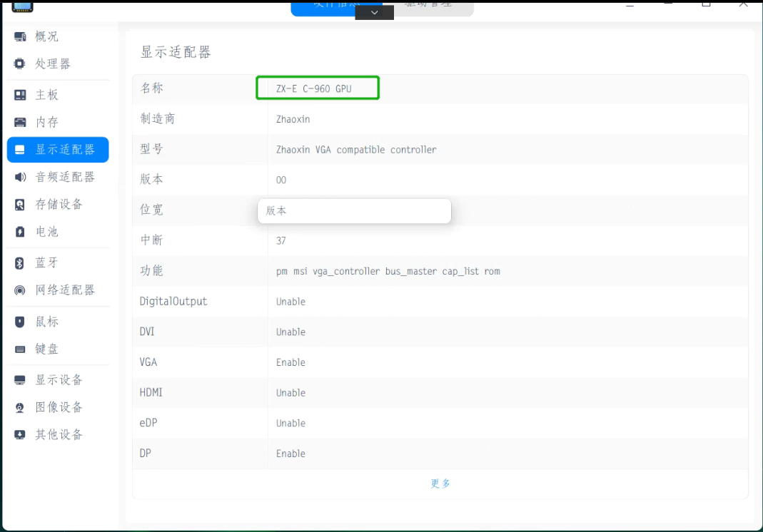Select the Unable value in DigitalOutput row
Viewport: 763px width, 532px height.
tap(291, 302)
